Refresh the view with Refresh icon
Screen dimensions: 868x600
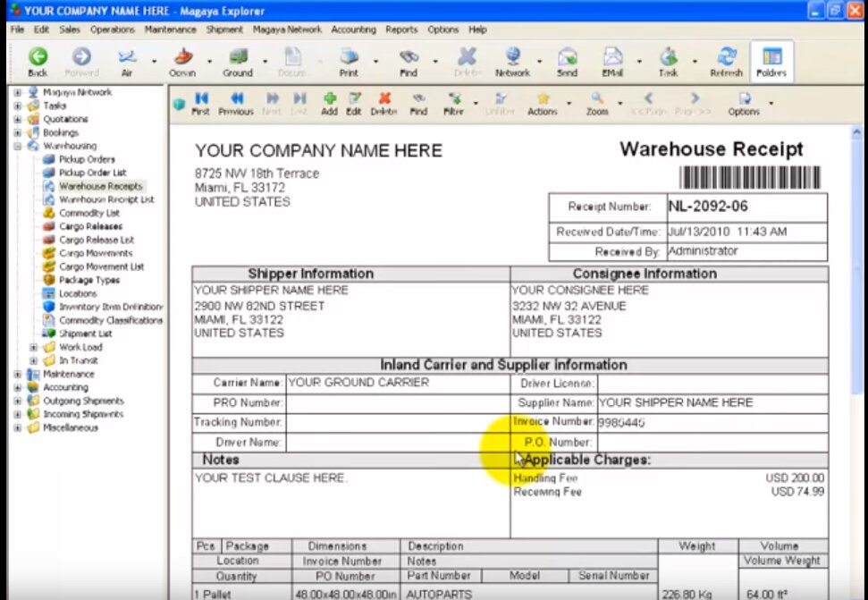pyautogui.click(x=726, y=60)
